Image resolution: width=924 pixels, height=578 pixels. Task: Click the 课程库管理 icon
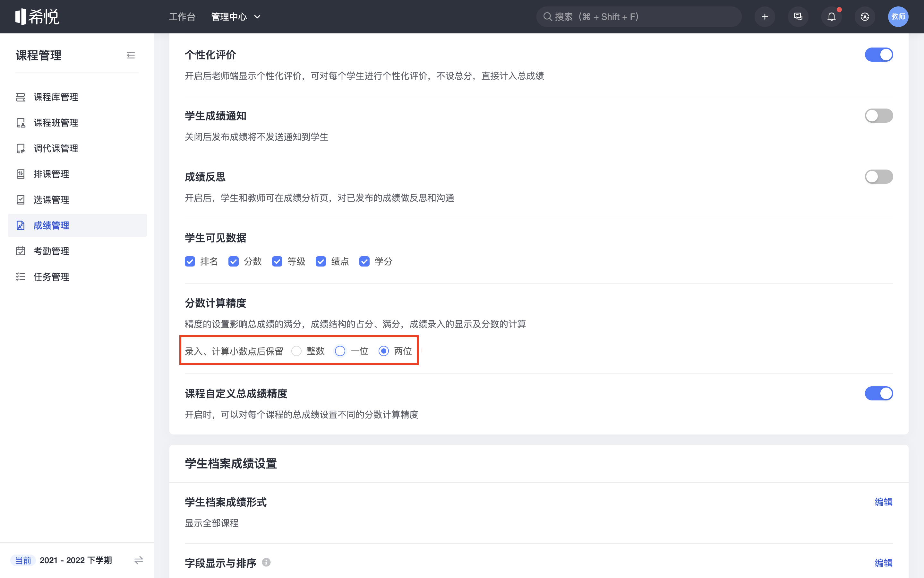point(21,97)
